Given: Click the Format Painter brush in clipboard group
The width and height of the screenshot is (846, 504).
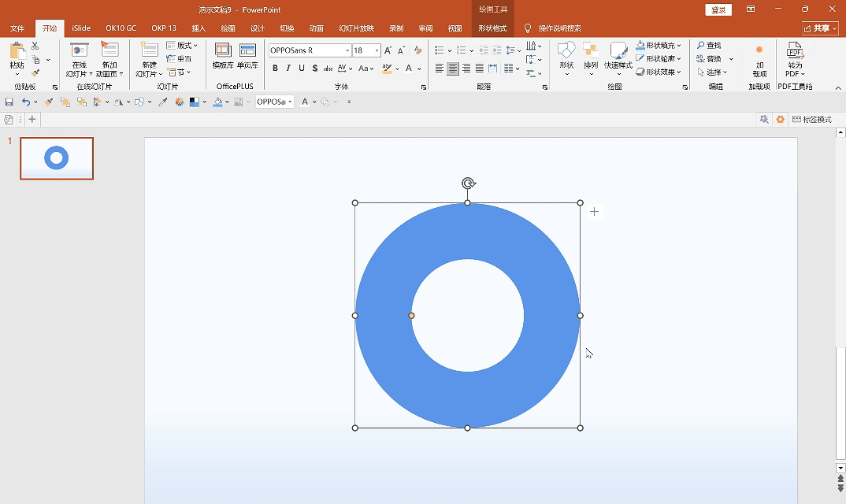Looking at the screenshot, I should coord(35,73).
